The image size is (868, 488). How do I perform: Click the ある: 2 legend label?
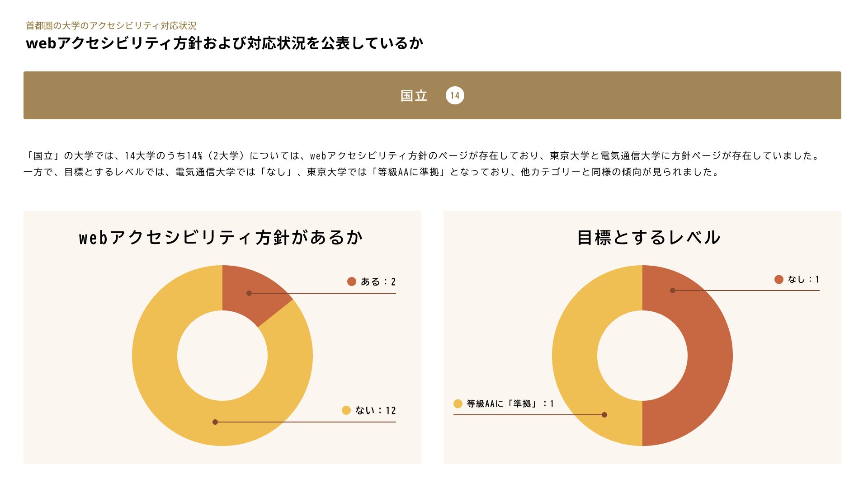[378, 282]
